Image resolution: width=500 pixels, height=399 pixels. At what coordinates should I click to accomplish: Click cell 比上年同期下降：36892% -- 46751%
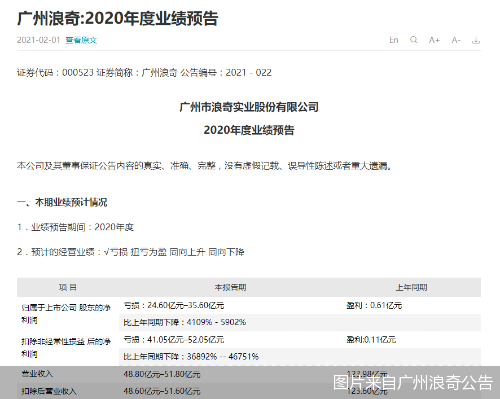[x=191, y=357]
